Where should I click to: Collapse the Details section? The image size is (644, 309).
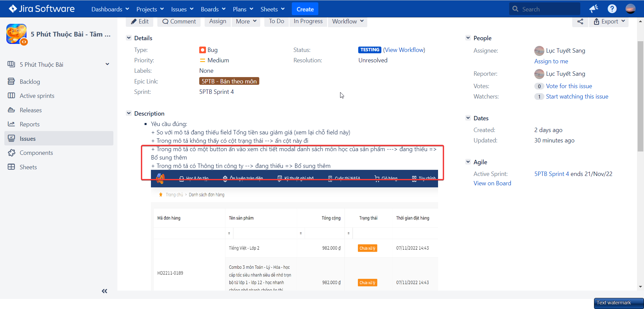click(x=129, y=38)
